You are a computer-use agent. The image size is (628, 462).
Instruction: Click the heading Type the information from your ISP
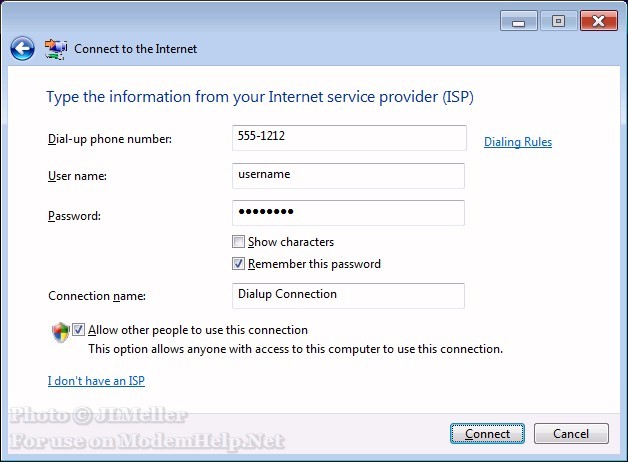coord(260,97)
